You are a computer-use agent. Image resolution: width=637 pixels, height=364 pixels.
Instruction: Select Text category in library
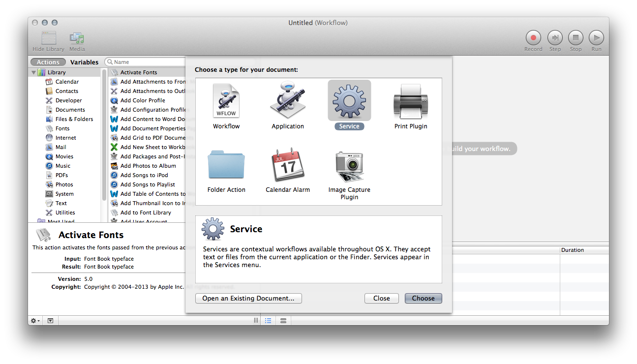pos(61,203)
